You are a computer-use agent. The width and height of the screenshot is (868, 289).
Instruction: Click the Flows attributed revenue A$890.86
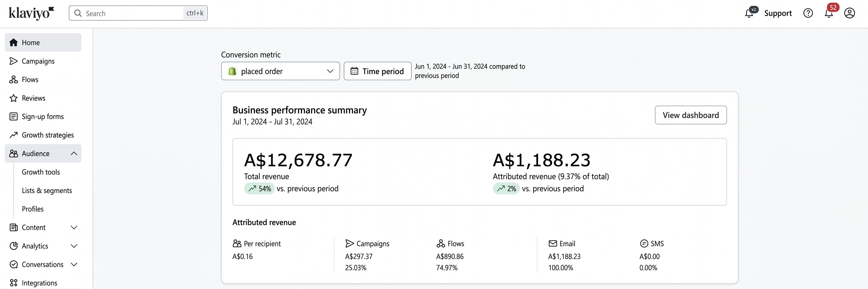click(x=450, y=256)
